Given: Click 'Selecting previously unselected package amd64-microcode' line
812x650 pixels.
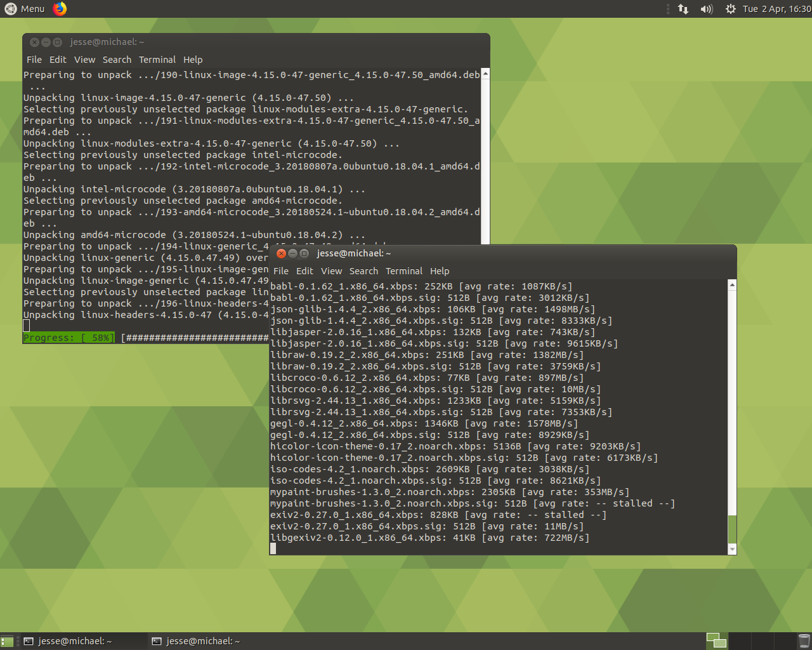Looking at the screenshot, I should [183, 201].
